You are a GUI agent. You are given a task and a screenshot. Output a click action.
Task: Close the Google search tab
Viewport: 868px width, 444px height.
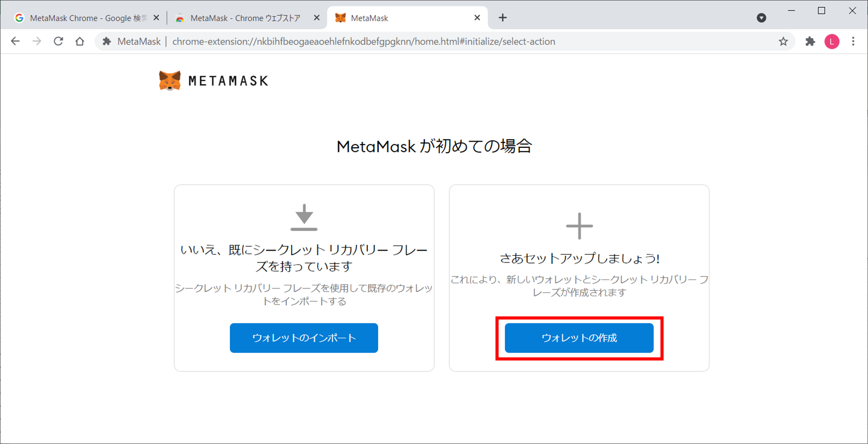tap(156, 18)
